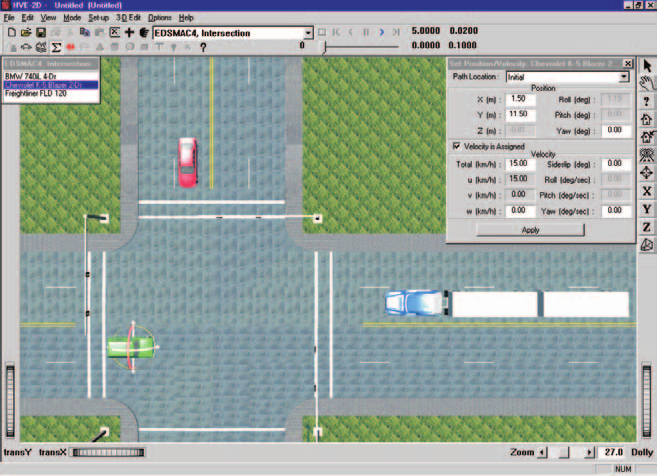Click the Zoom increase right arrow
Viewport: 657px width, 476px height.
point(590,453)
